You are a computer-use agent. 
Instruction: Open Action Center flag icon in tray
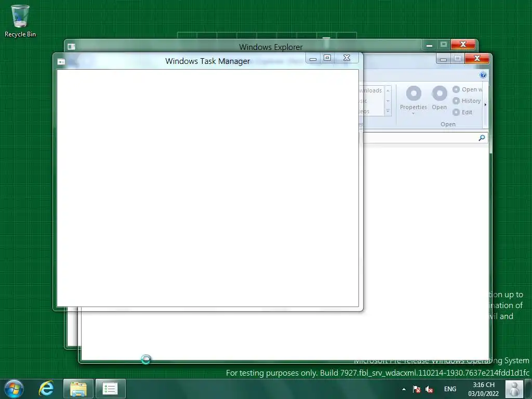(417, 389)
